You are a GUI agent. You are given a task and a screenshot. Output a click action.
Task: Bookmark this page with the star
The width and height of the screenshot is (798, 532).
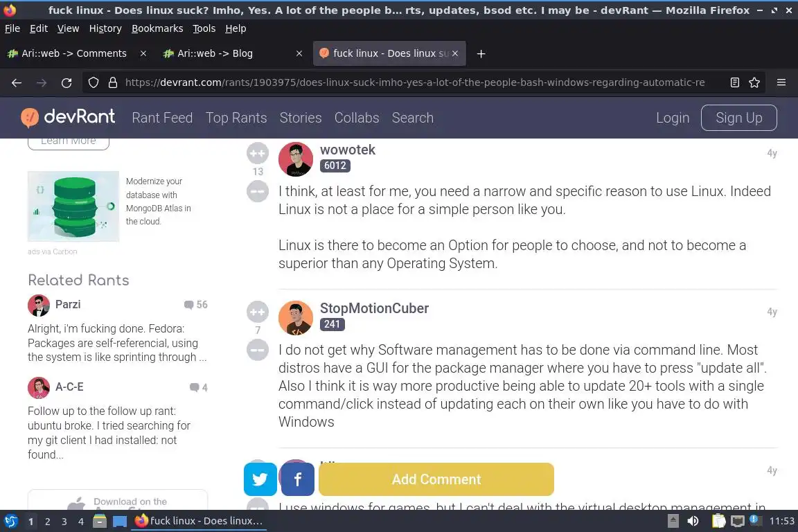tap(754, 82)
